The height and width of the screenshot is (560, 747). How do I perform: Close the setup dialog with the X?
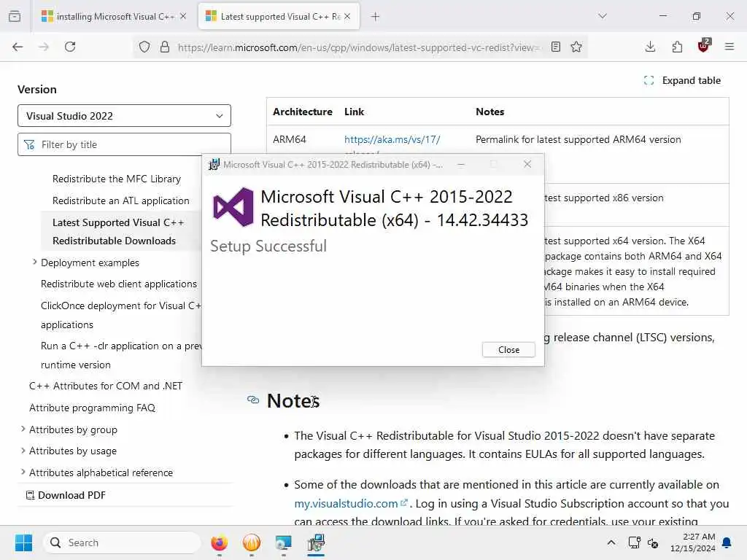tap(527, 164)
